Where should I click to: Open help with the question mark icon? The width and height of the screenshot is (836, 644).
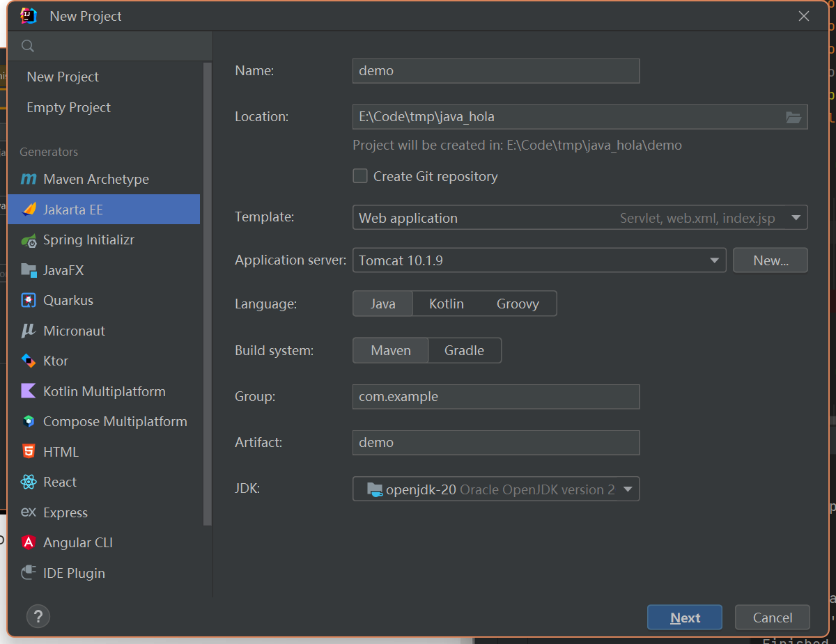(x=38, y=616)
